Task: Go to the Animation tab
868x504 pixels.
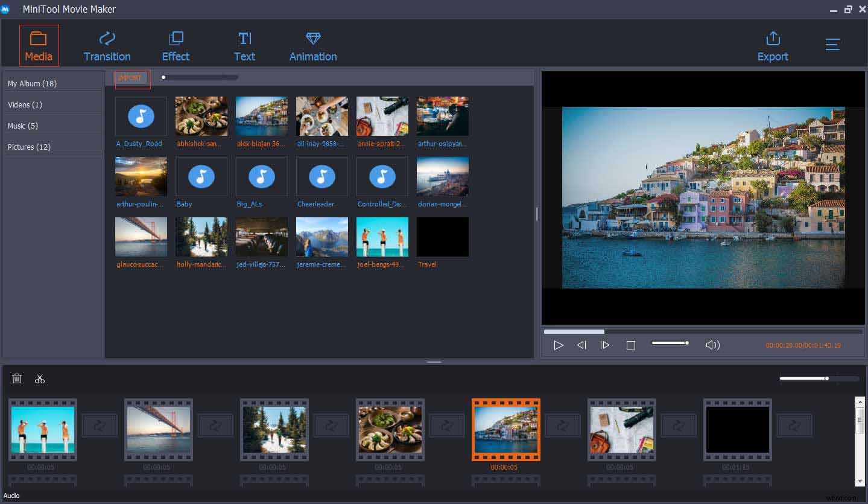Action: click(313, 46)
